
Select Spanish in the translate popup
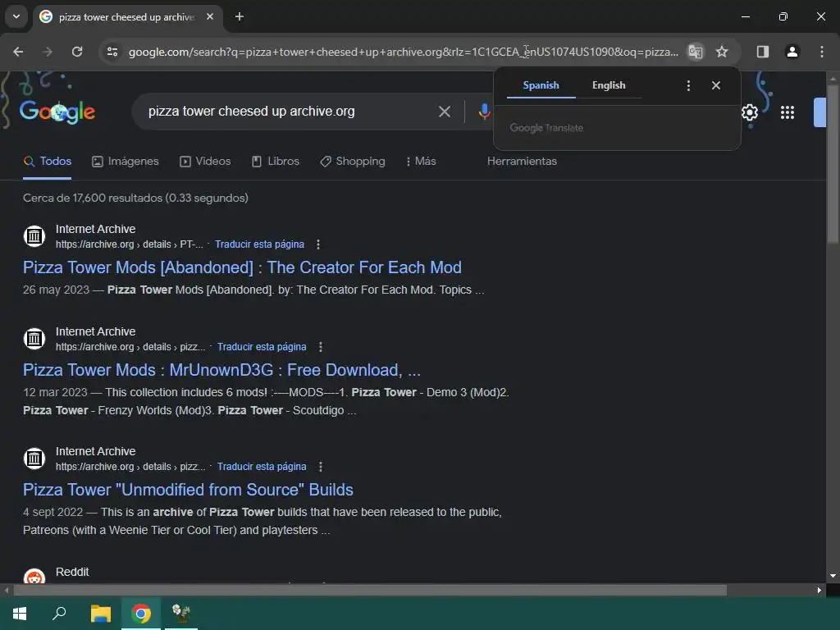[x=541, y=85]
